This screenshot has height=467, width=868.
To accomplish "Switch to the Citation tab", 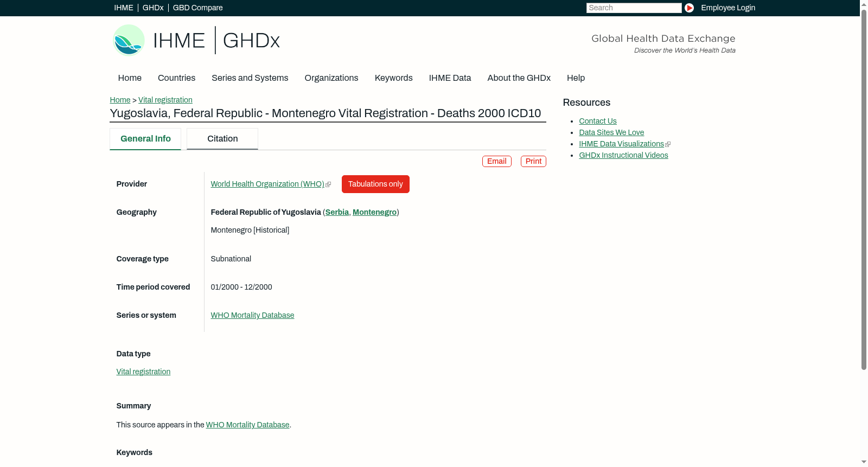I will coord(222,139).
